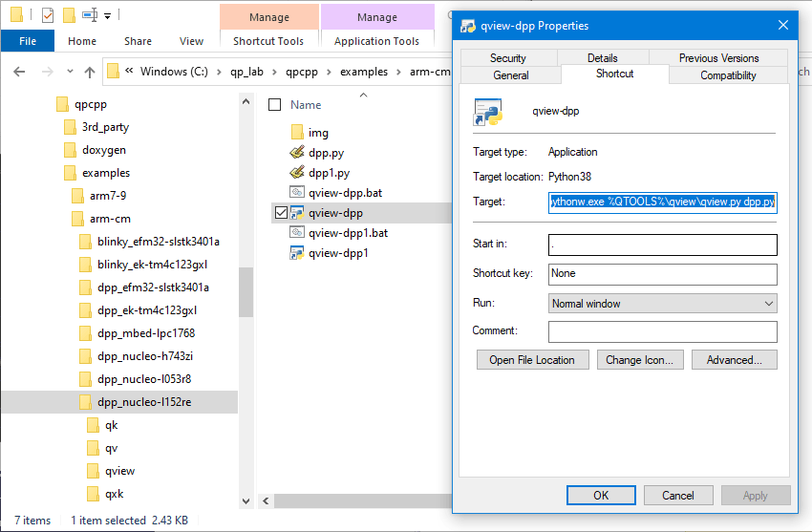Select the dpp_nucleo-h743zi folder in tree

pyautogui.click(x=145, y=356)
